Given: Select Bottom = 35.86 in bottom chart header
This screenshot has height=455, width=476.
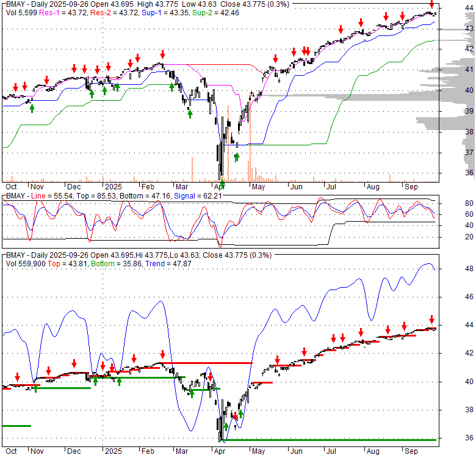Looking at the screenshot, I should 117,264.
